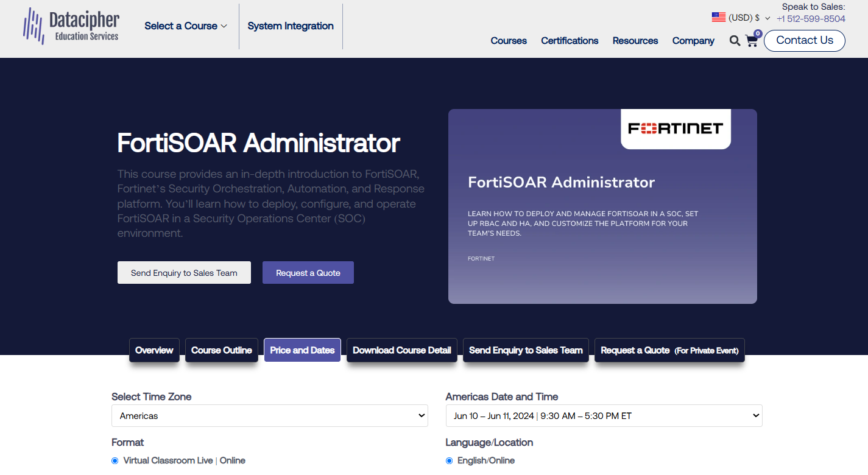Click the Format label
Image resolution: width=868 pixels, height=475 pixels.
(128, 443)
